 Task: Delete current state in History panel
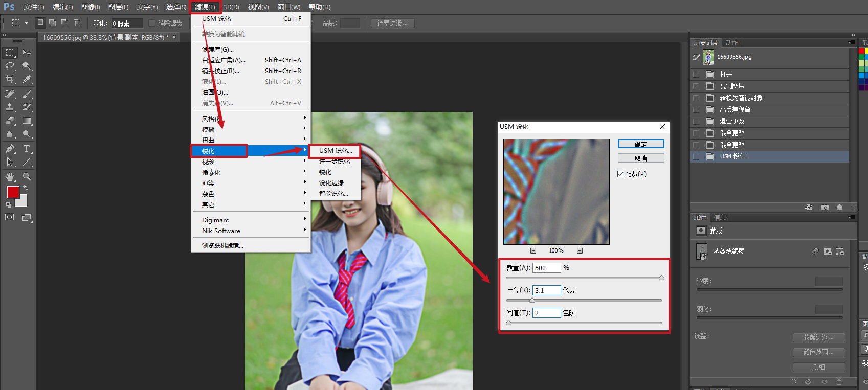(839, 208)
